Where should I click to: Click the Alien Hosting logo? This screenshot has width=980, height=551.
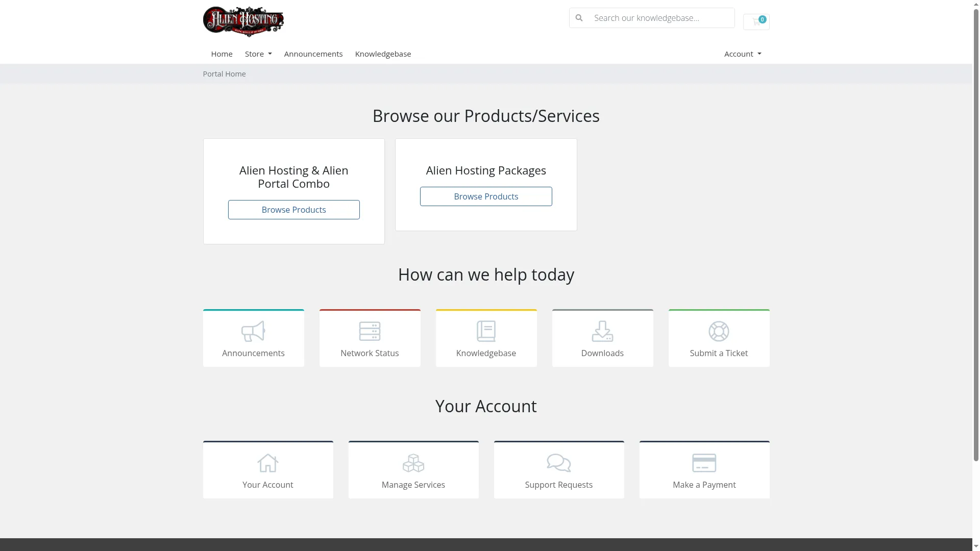click(243, 21)
